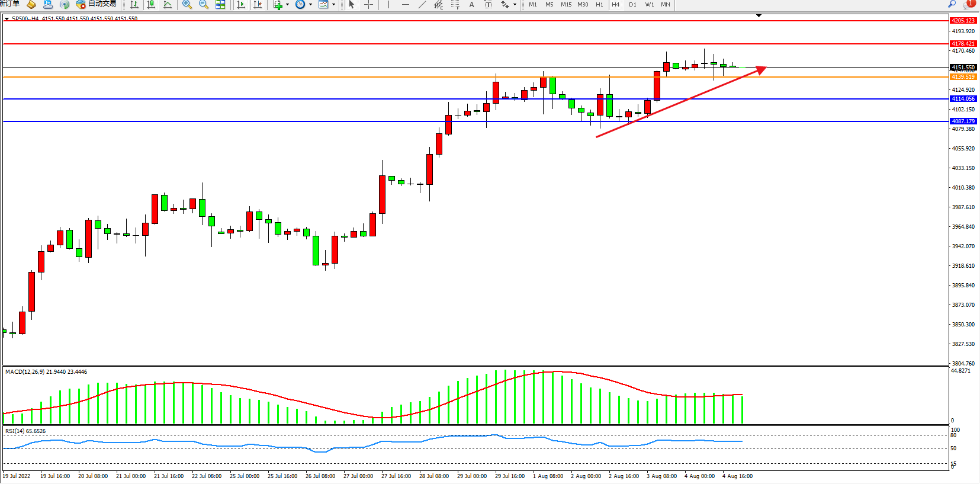This screenshot has width=980, height=484.
Task: Click the 新订单 new order button
Action: [x=9, y=4]
